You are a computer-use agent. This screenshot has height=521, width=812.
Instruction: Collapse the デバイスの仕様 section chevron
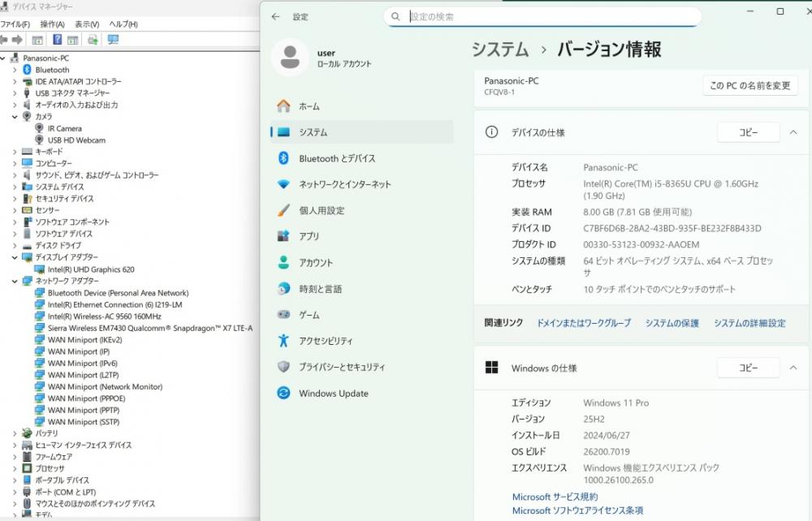[793, 132]
